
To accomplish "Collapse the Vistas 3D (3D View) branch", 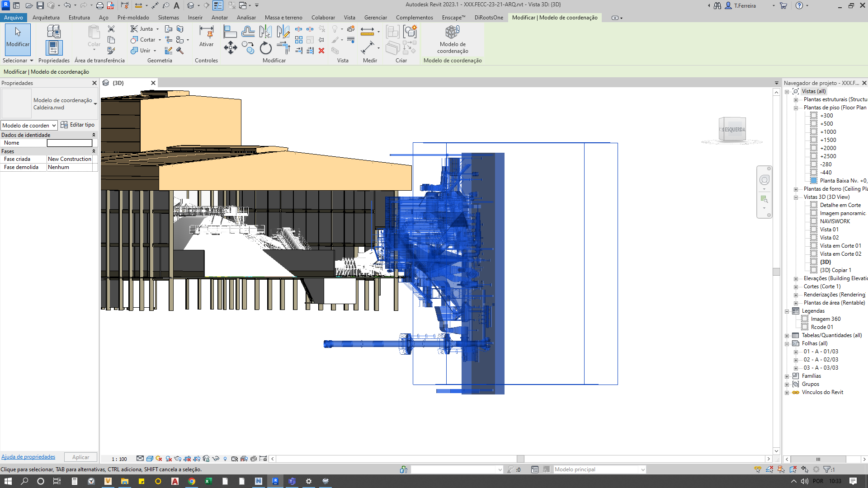I will point(796,197).
